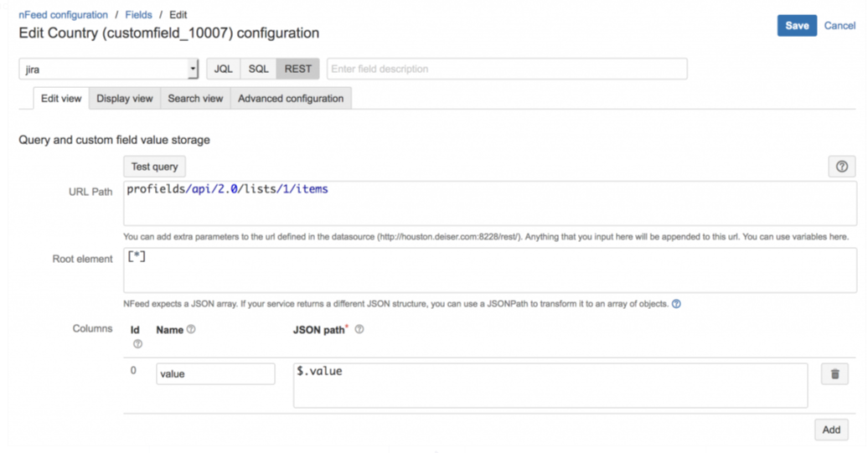Viewport: 868px width, 453px height.
Task: Select the JQL query type
Action: point(223,69)
